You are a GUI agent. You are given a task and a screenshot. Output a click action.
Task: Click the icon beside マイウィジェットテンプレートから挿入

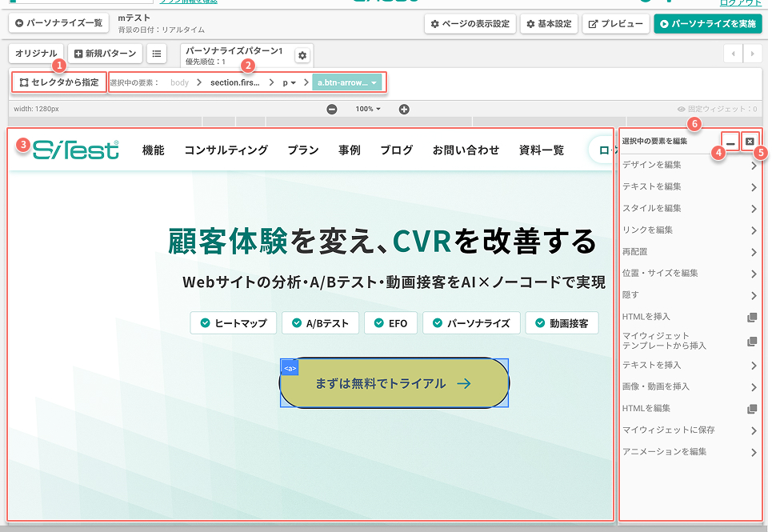tap(752, 341)
